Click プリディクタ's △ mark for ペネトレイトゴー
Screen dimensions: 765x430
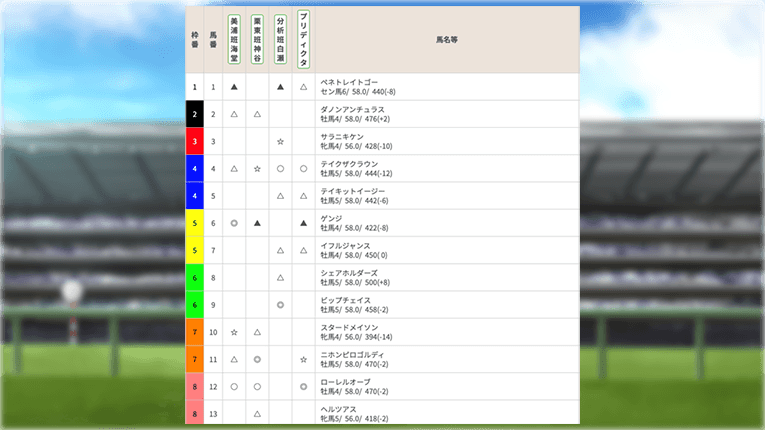click(x=303, y=87)
